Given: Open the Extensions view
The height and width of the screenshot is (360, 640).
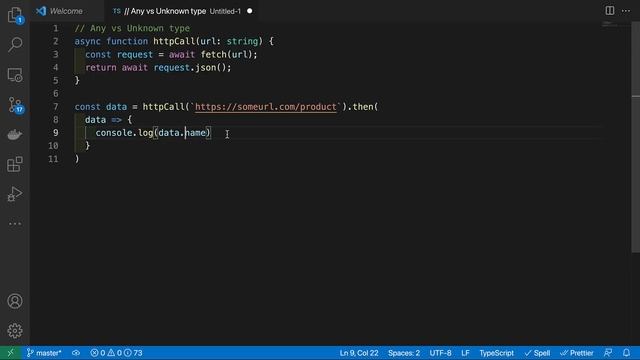Looking at the screenshot, I should click(x=15, y=164).
